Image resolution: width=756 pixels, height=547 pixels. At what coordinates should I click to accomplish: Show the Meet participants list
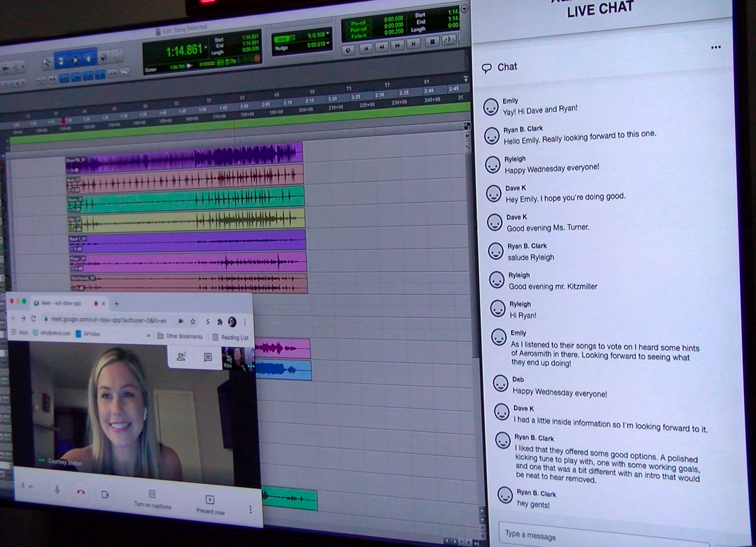181,357
